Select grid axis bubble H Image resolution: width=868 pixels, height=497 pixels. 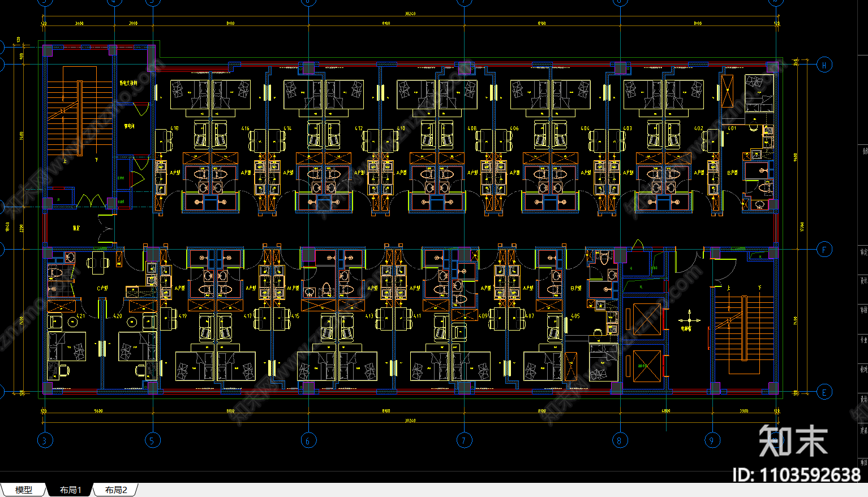(x=824, y=65)
